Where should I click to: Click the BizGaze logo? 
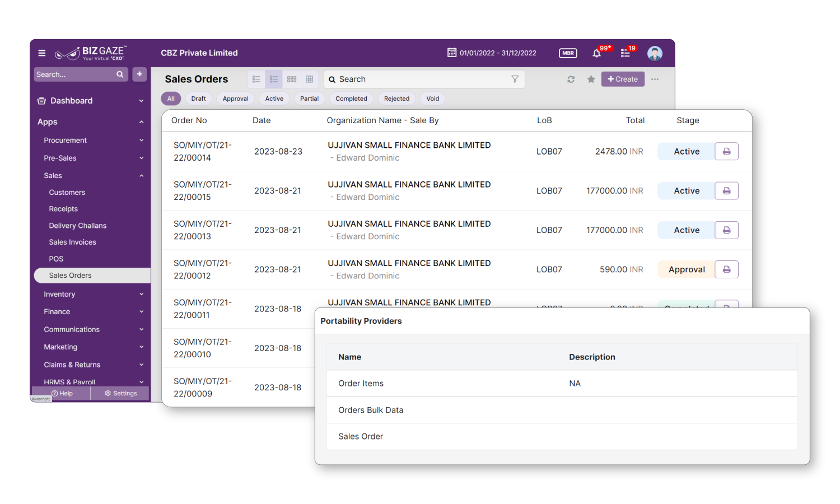[x=91, y=53]
